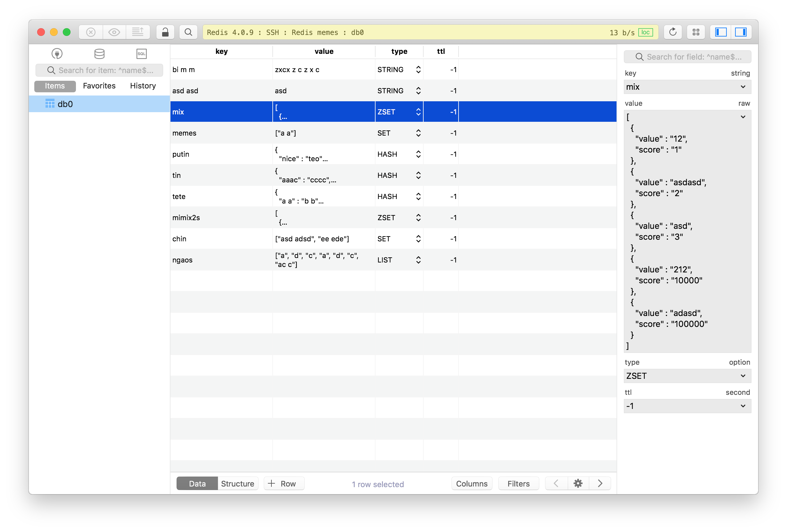Click the lock icon in toolbar
The width and height of the screenshot is (787, 532).
click(x=164, y=32)
